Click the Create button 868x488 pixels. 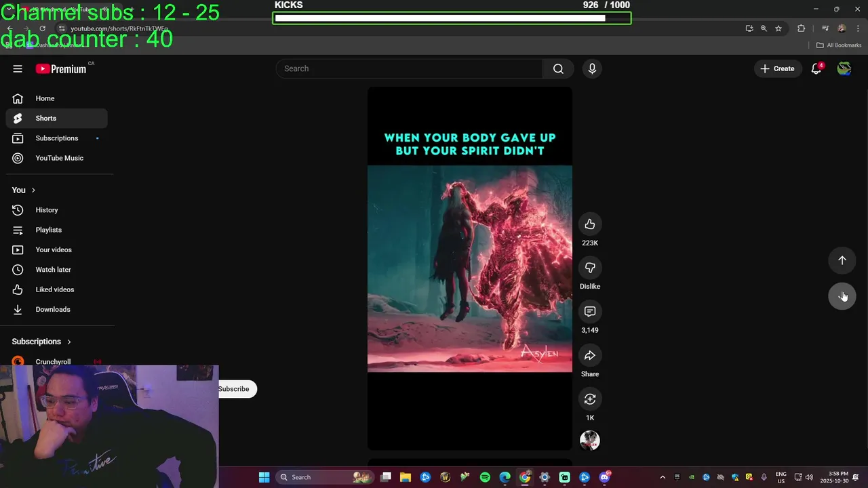(x=777, y=68)
